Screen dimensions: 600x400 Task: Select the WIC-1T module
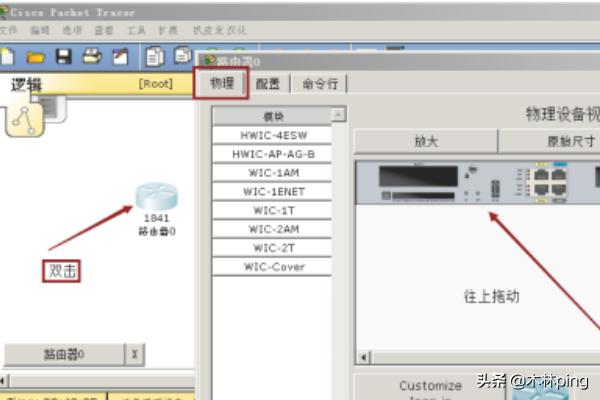pos(272,211)
